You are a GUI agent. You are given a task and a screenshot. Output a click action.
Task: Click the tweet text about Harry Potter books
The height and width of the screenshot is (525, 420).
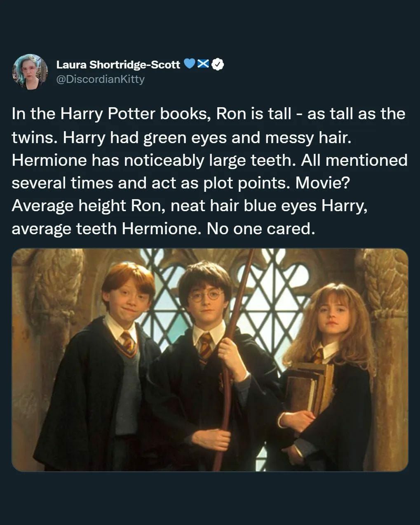209,171
